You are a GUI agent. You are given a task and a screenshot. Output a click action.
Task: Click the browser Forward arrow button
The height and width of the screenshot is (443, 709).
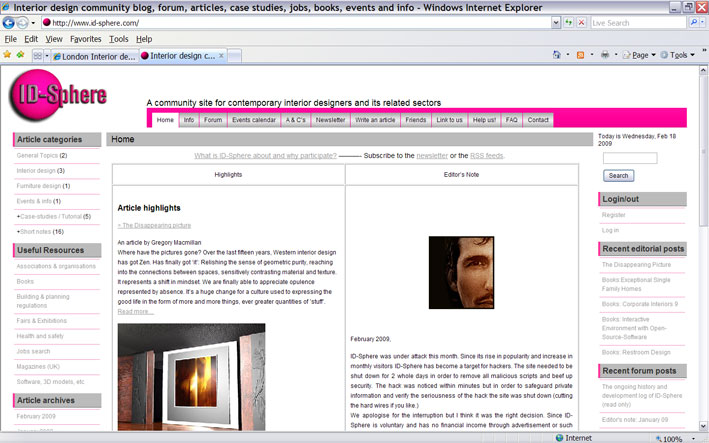coord(22,23)
